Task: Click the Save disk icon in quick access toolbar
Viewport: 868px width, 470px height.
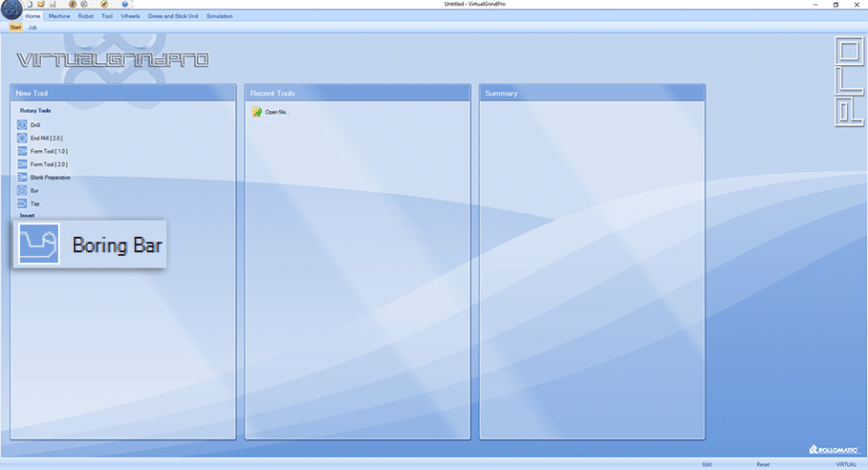Action: 52,4
